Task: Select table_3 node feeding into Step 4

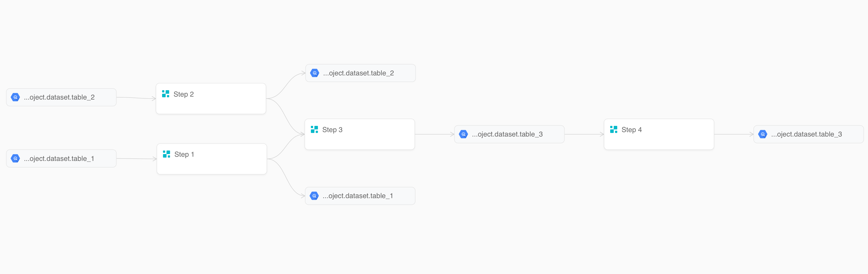Action: tap(509, 134)
